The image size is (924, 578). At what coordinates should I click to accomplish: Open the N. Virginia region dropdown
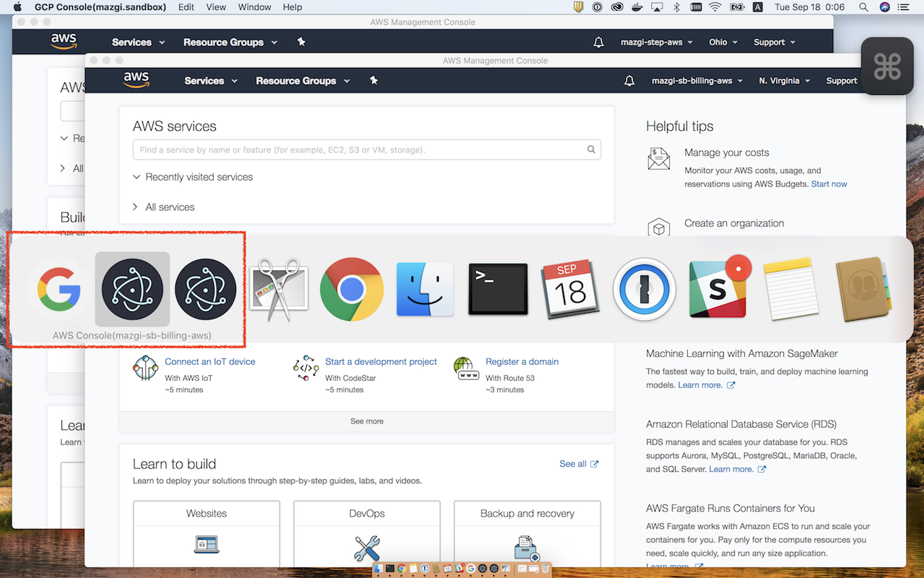(x=784, y=81)
